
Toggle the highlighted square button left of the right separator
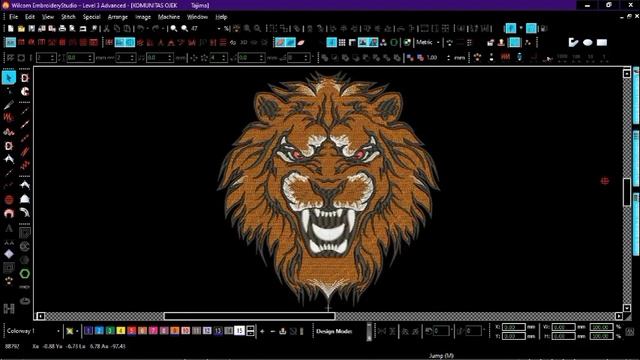tap(515, 42)
